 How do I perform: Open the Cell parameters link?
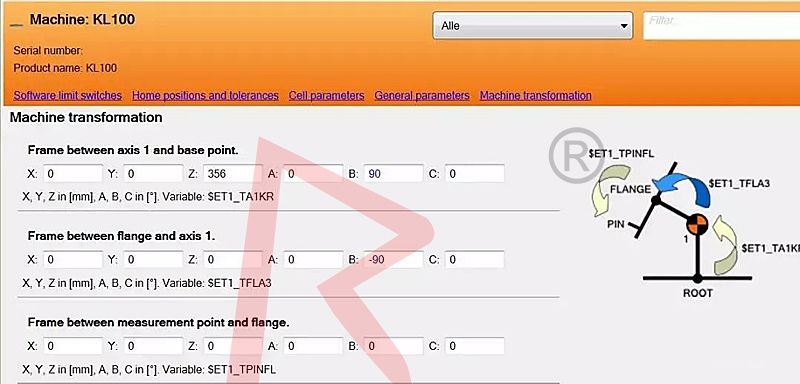point(327,95)
